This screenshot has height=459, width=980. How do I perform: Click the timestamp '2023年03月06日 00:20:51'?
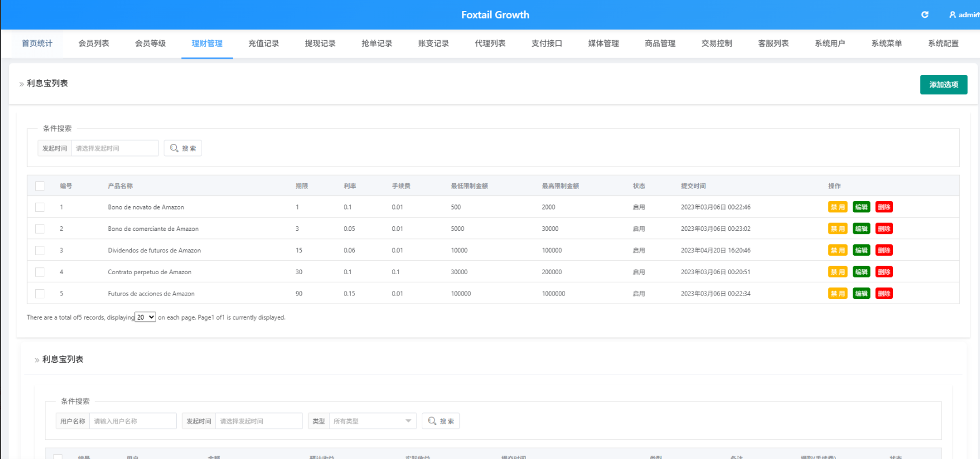pos(716,272)
